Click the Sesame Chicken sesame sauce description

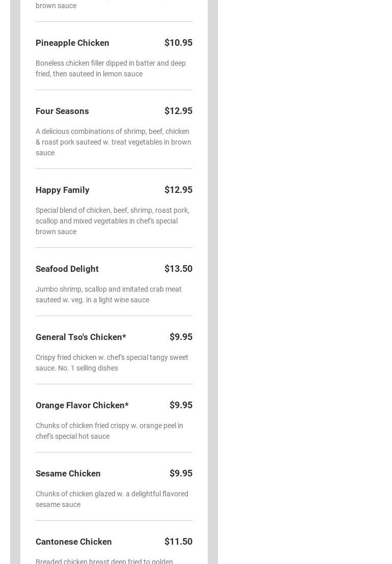coord(111,499)
